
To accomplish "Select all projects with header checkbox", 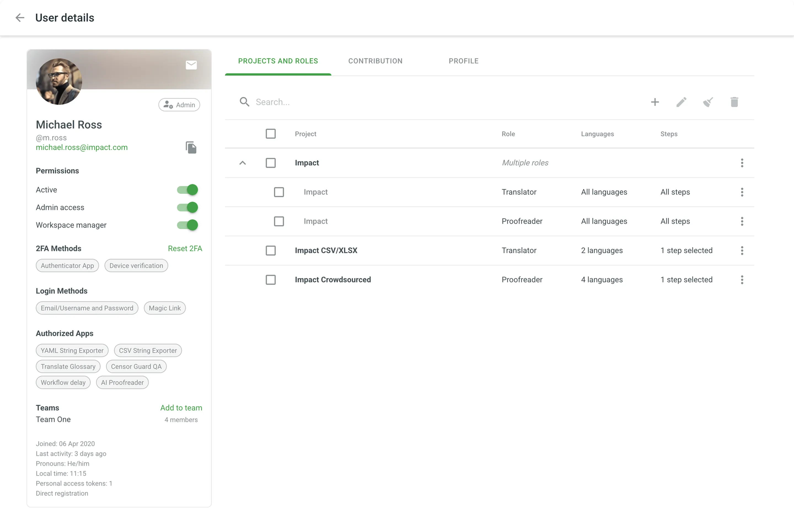I will (270, 134).
